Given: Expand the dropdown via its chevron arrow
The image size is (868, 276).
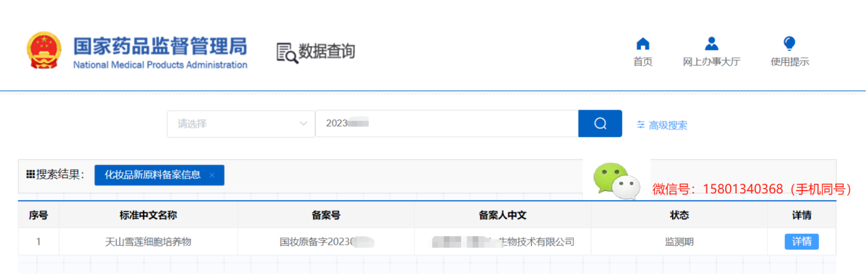Looking at the screenshot, I should tap(303, 124).
